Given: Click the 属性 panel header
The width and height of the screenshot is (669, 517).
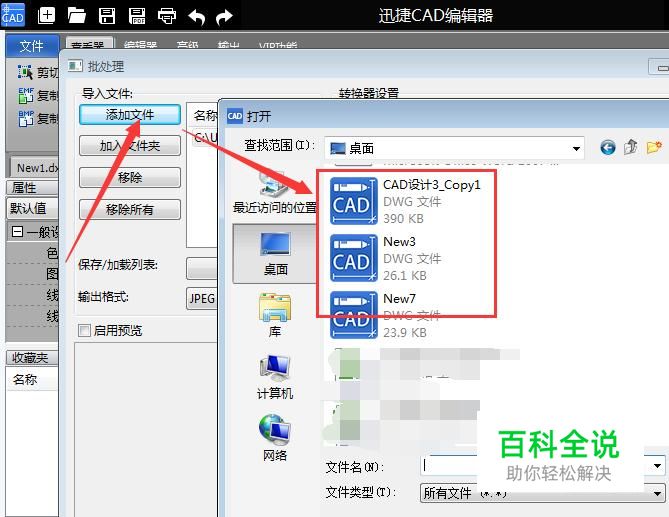Looking at the screenshot, I should pyautogui.click(x=32, y=187).
